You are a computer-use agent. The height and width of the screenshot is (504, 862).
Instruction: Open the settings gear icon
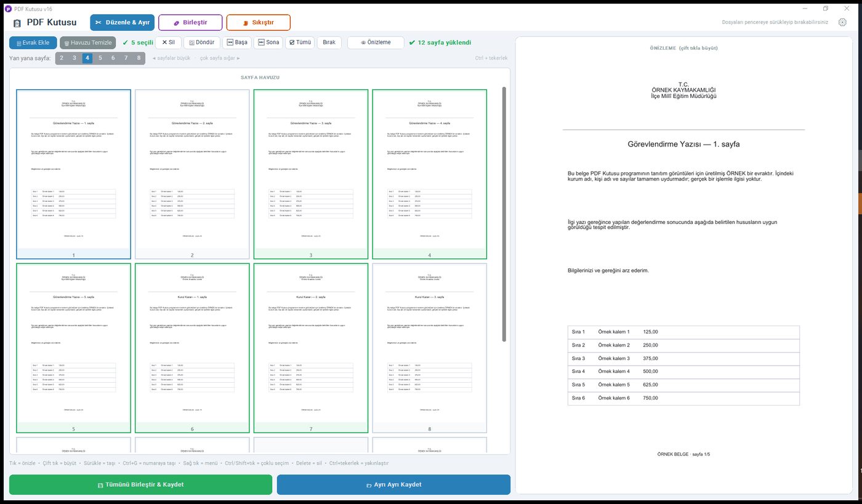[842, 22]
